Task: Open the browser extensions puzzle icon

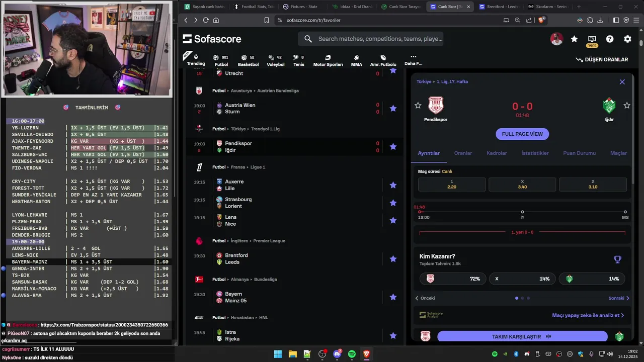Action: 590,20
